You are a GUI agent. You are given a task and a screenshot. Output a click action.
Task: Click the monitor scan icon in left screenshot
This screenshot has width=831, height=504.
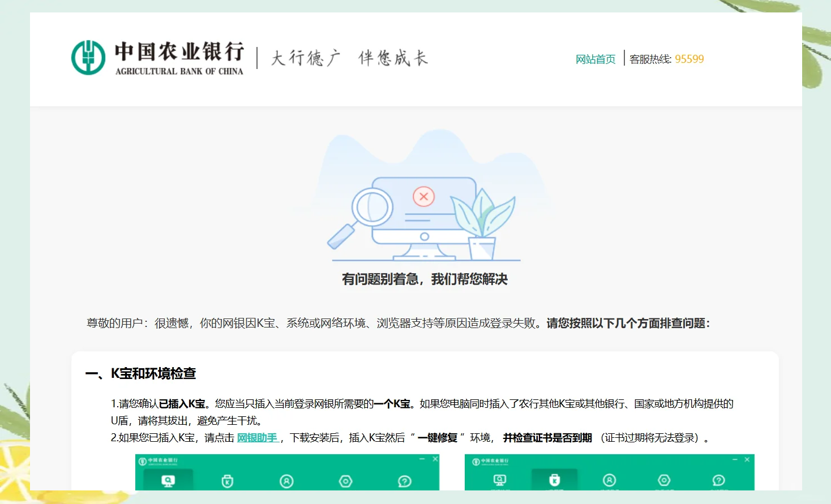(168, 481)
